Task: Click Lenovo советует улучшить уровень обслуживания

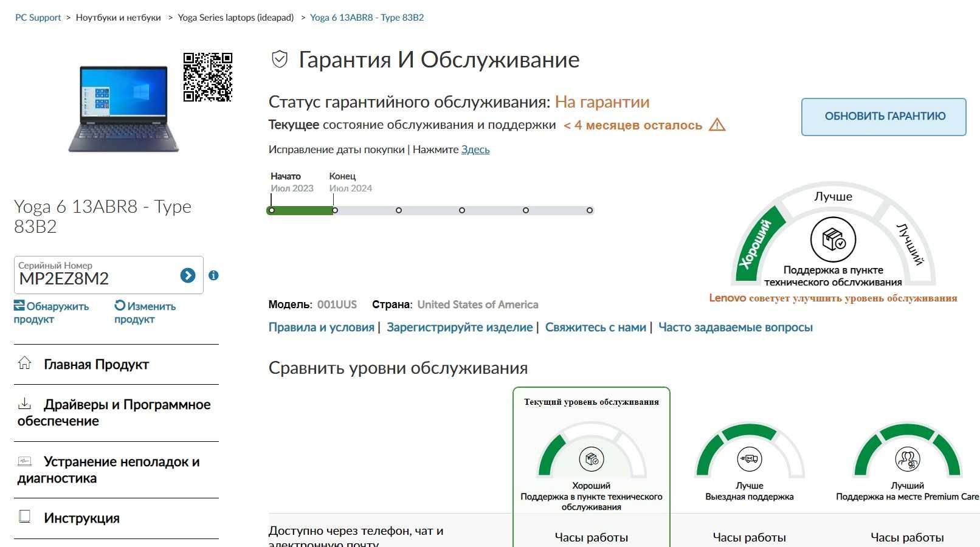Action: pos(833,298)
